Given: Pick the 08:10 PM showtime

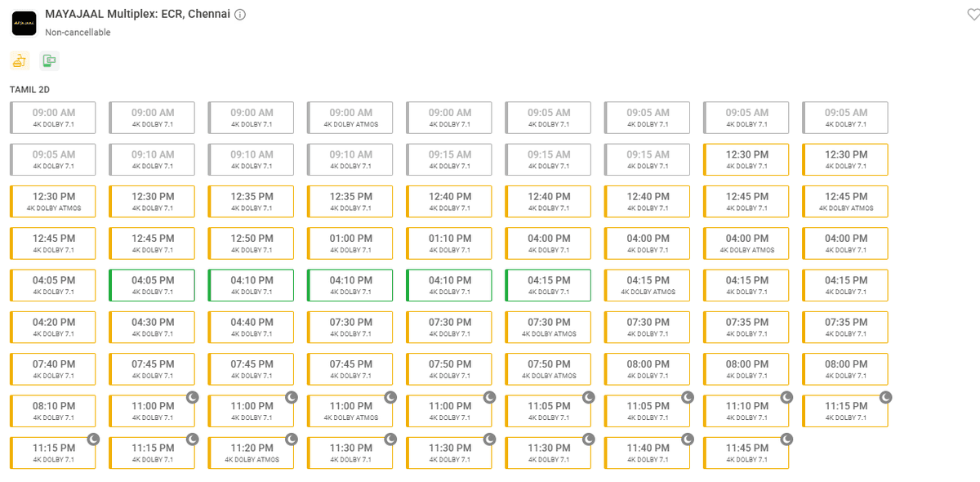Looking at the screenshot, I should coord(53,411).
